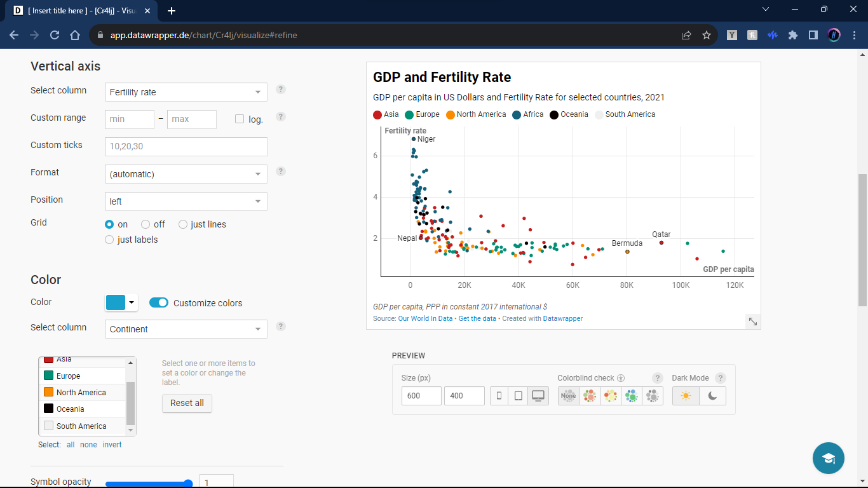Click the light mode sun icon
This screenshot has height=488, width=868.
pos(686,396)
